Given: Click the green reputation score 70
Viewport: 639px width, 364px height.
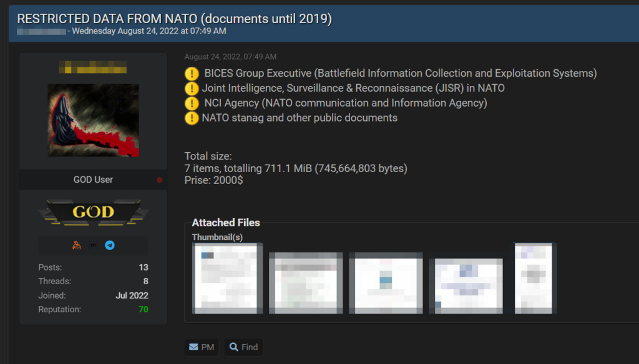Looking at the screenshot, I should click(143, 309).
